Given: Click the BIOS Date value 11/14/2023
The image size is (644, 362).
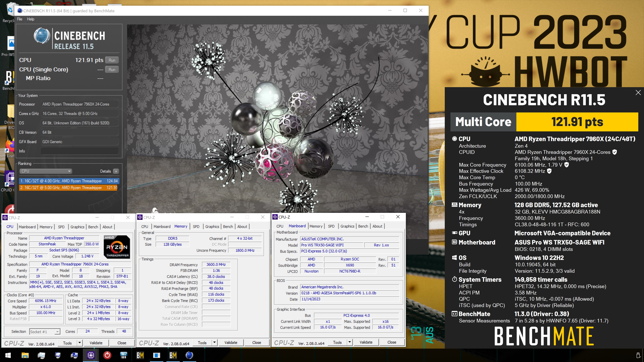Looking at the screenshot, I should click(x=350, y=299).
